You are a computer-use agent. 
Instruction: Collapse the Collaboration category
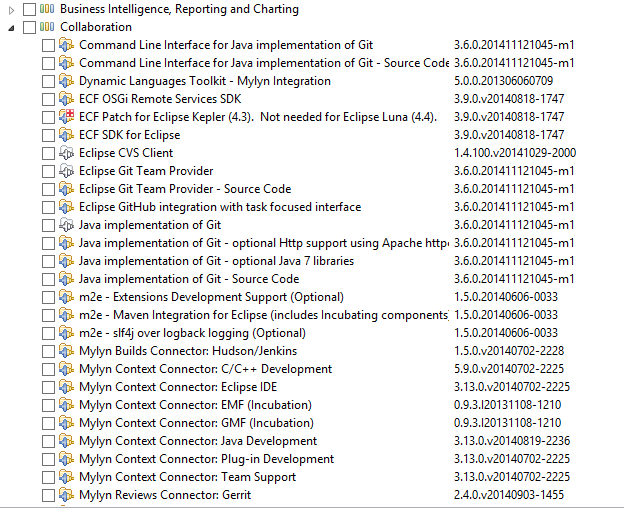pos(12,28)
